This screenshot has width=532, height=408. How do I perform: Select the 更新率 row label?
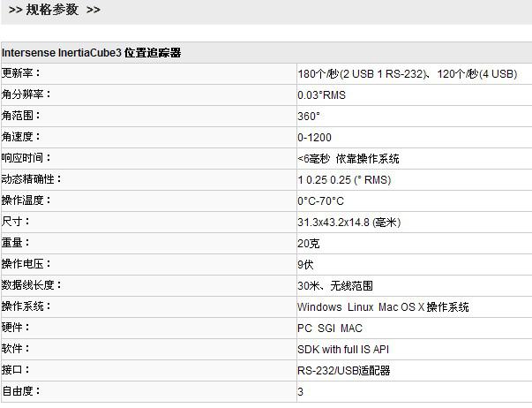(x=22, y=73)
